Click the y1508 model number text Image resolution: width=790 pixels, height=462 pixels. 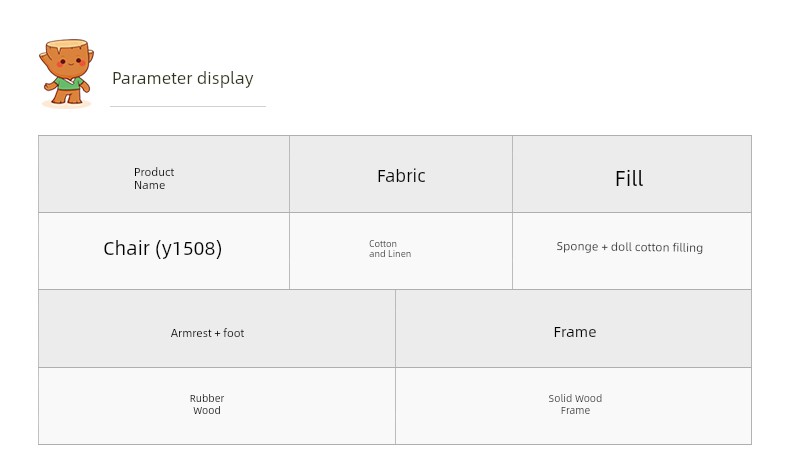point(189,248)
